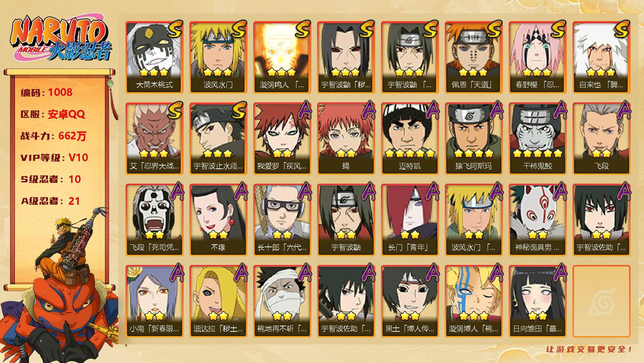
Task: Click the Naruto Mobile 火影忍者 logo
Action: click(60, 39)
